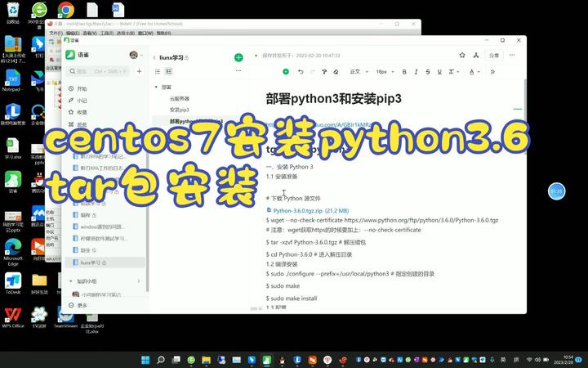This screenshot has height=368, width=588.
Task: Click the 分享 share button
Action: pyautogui.click(x=494, y=56)
